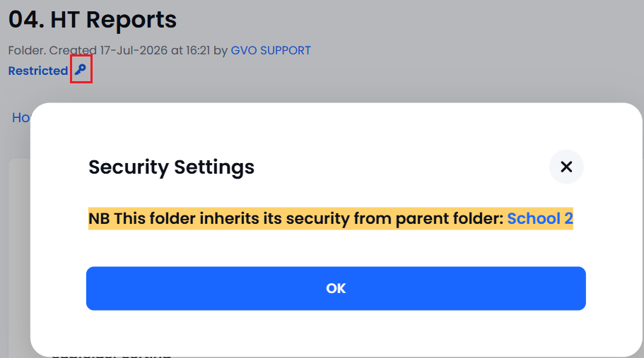Click the Security Settings dialog heading
Viewport: 644px width, 358px height.
point(171,167)
